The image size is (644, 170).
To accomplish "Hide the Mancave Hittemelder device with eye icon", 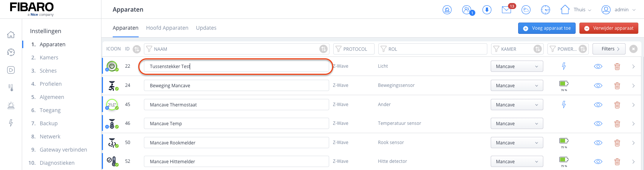I will [x=598, y=162].
